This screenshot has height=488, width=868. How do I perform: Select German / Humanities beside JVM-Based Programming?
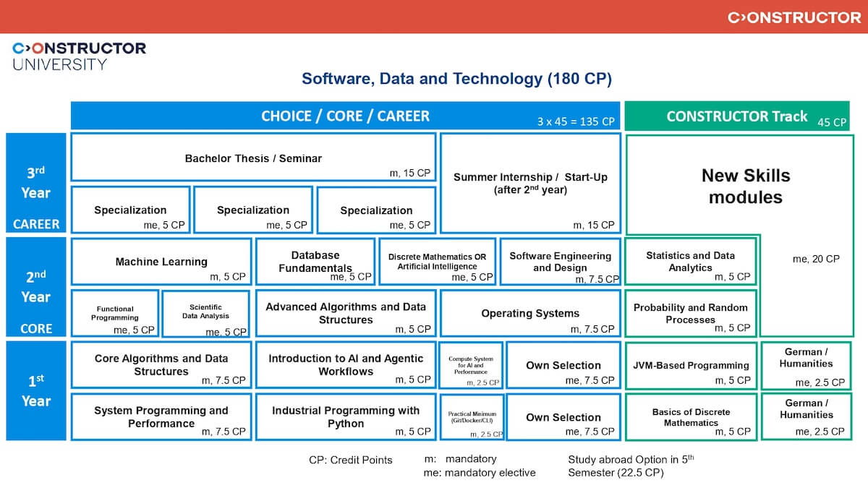pyautogui.click(x=806, y=365)
